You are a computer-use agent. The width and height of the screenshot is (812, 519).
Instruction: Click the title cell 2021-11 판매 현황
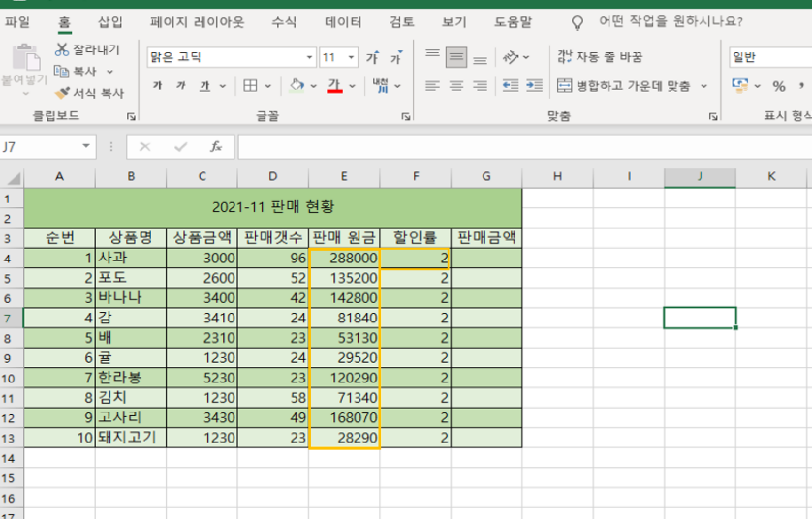(x=273, y=208)
